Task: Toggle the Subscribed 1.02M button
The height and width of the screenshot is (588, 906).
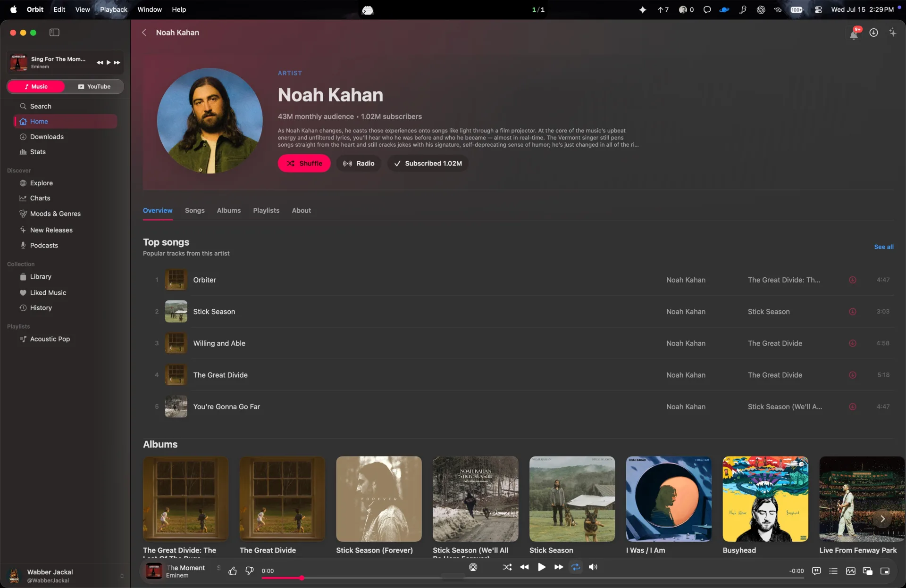Action: click(x=428, y=164)
